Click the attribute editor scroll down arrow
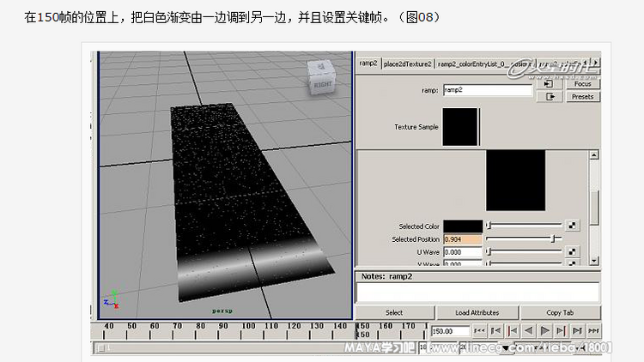 pyautogui.click(x=594, y=261)
